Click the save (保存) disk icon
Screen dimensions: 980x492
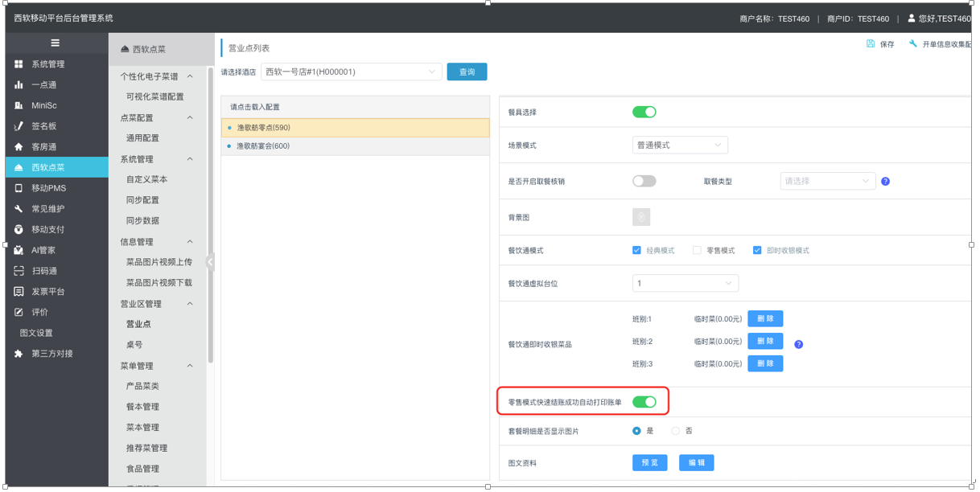coord(871,44)
